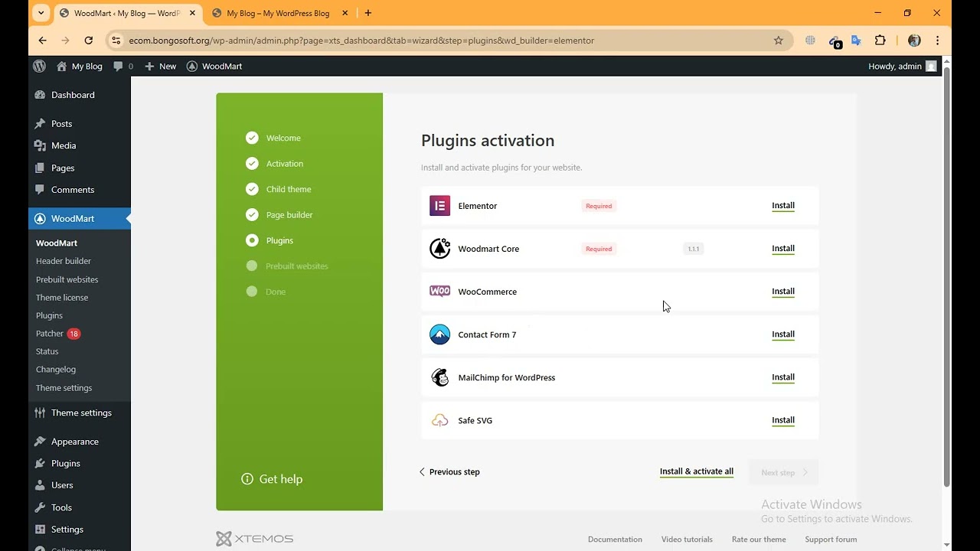Screen dimensions: 980x551
Task: Open Chrome three-dot menu
Action: click(938, 41)
